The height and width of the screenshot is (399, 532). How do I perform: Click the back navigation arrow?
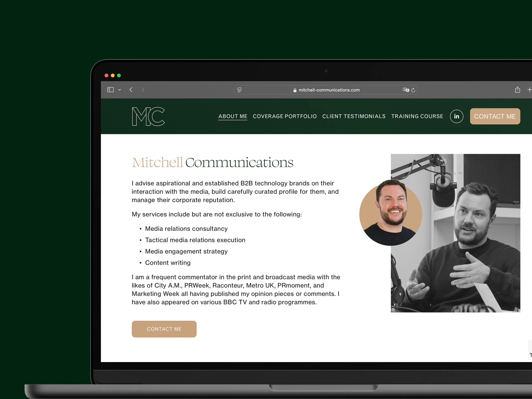(x=131, y=90)
